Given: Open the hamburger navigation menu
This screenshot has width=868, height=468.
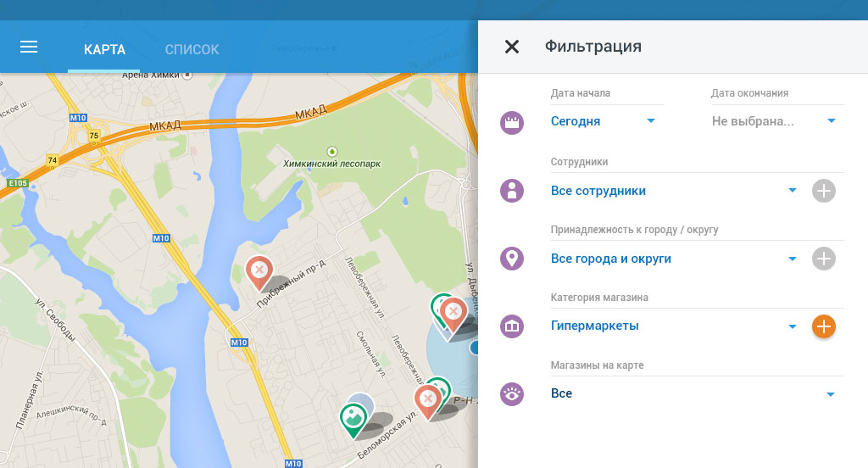Looking at the screenshot, I should coord(29,47).
